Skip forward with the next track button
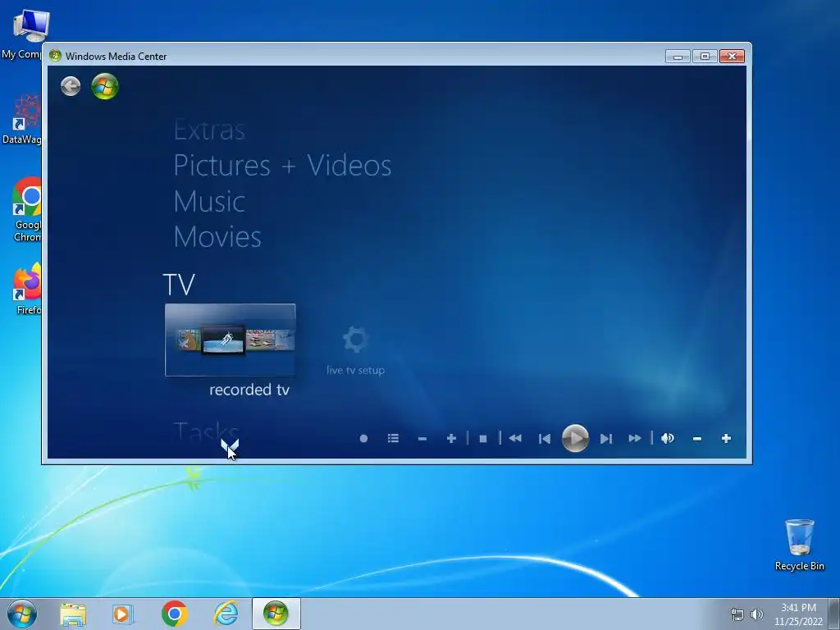 (x=606, y=439)
